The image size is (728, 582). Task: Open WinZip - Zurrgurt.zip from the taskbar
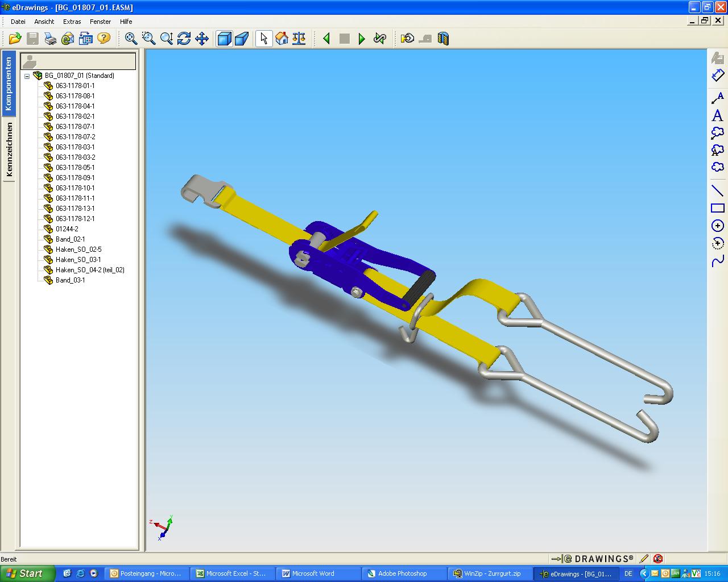pos(489,573)
